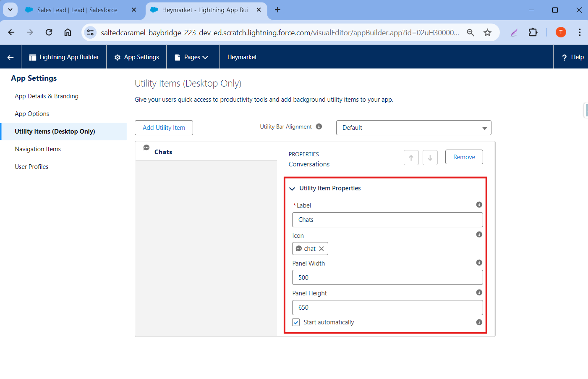The height and width of the screenshot is (379, 588).
Task: Open the Lightning App Builder menu item
Action: click(64, 57)
